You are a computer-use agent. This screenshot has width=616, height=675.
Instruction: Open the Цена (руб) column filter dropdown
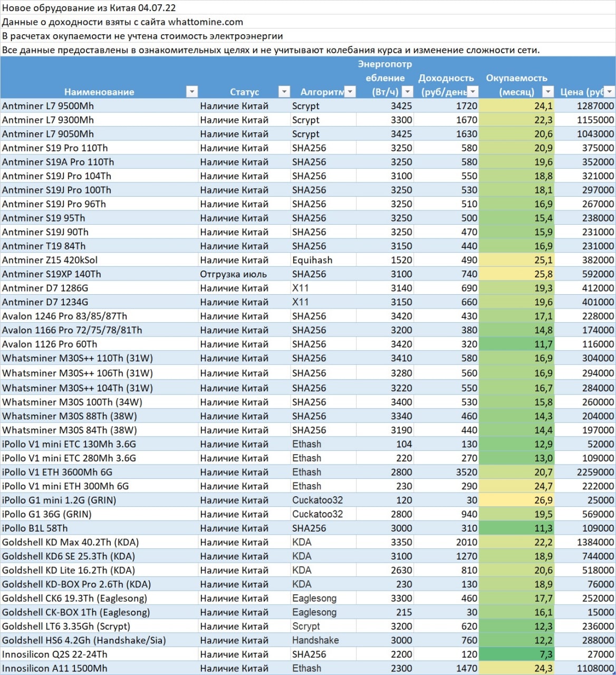coord(609,92)
